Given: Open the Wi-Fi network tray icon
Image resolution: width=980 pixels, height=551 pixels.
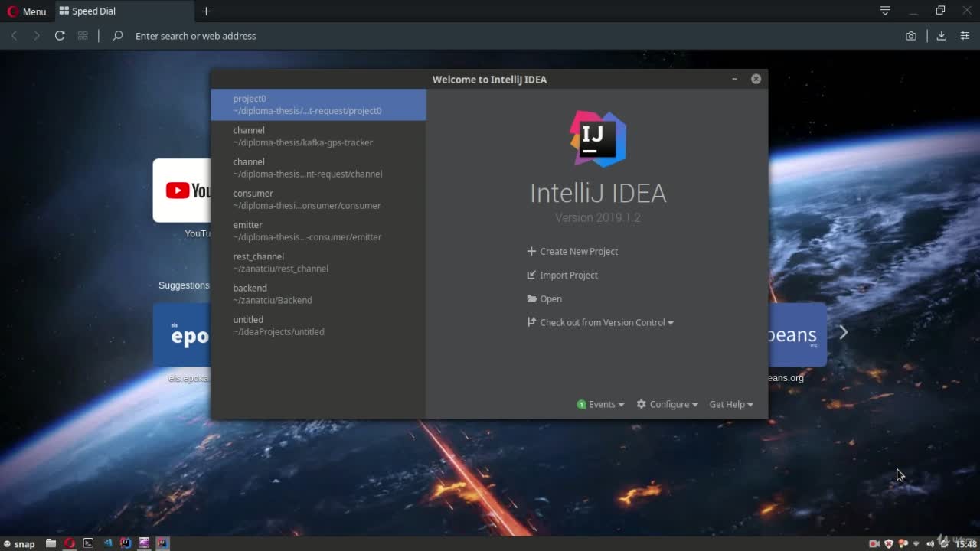Looking at the screenshot, I should click(x=916, y=544).
